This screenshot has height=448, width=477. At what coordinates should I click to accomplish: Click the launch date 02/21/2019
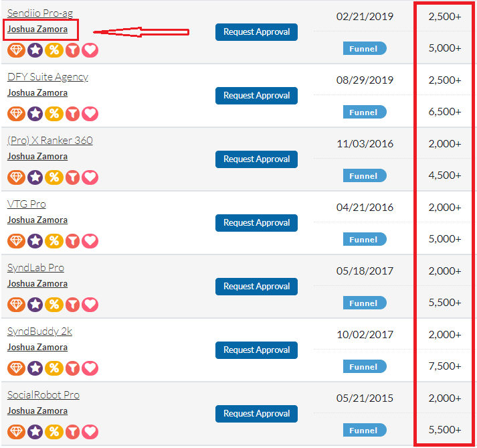(x=365, y=17)
